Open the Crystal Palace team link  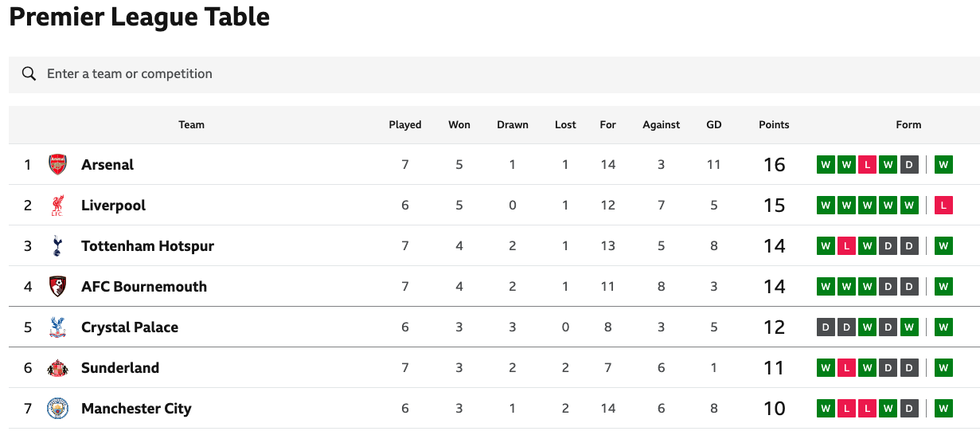click(x=130, y=327)
